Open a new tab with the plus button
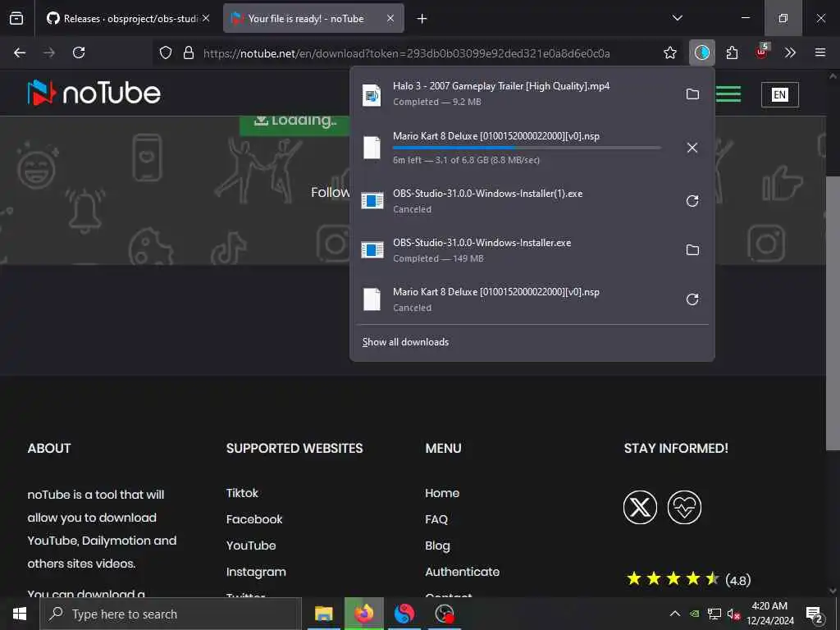This screenshot has height=630, width=840. pos(422,19)
